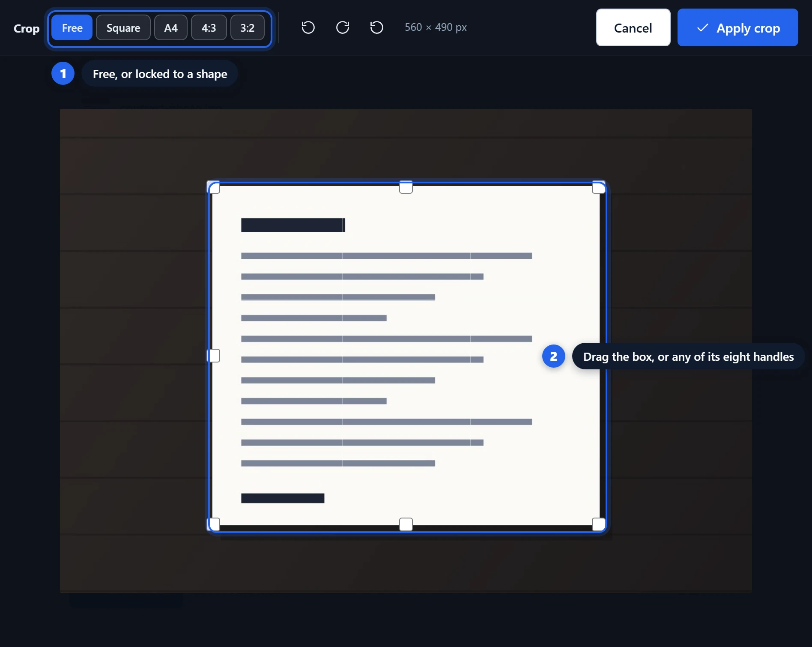Click the top-center edge crop handle
This screenshot has width=812, height=647.
click(406, 187)
